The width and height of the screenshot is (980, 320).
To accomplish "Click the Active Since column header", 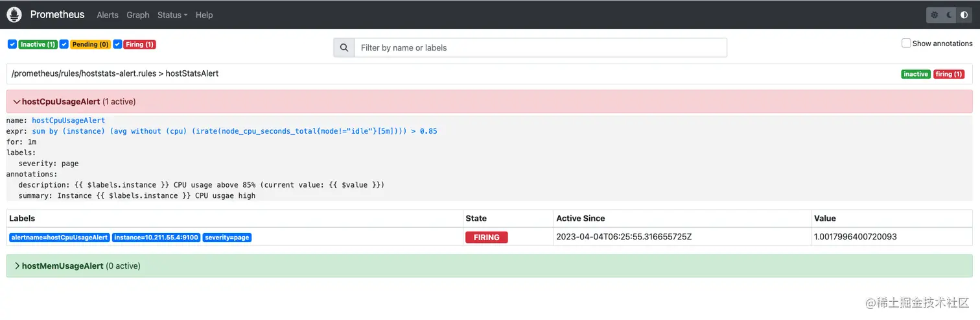I will (x=581, y=218).
